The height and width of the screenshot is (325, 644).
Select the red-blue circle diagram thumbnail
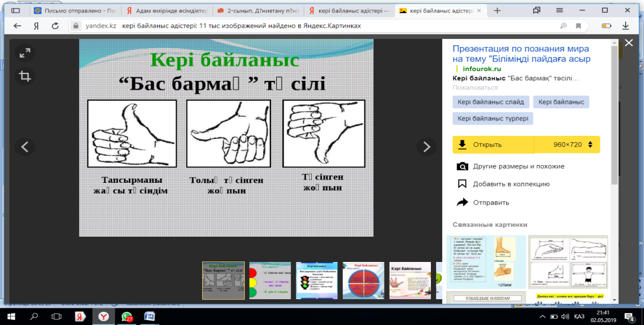click(363, 281)
